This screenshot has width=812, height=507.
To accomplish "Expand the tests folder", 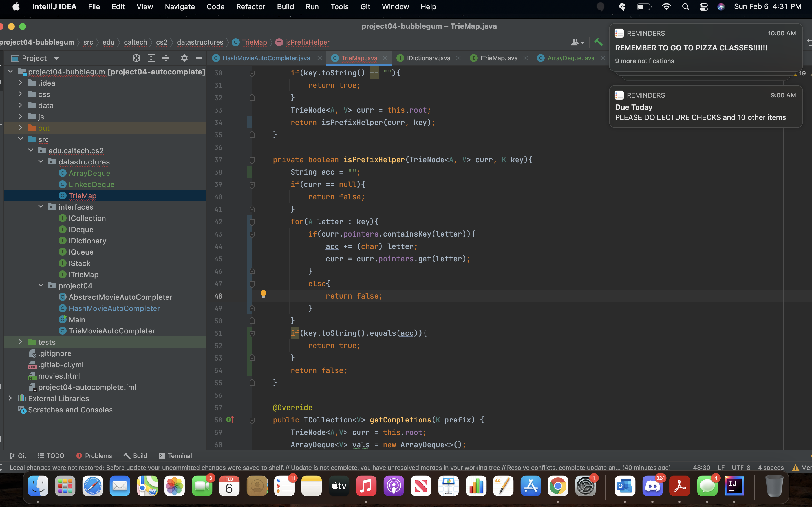I will click(21, 342).
